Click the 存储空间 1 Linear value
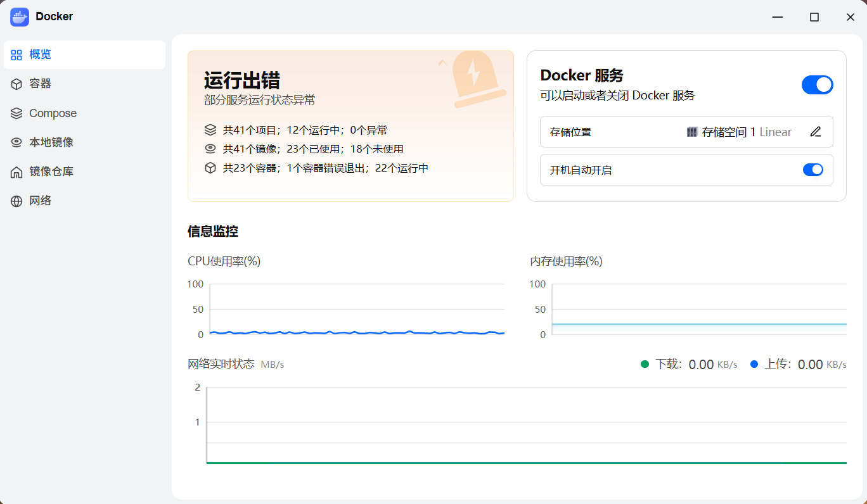This screenshot has height=504, width=867. (747, 132)
